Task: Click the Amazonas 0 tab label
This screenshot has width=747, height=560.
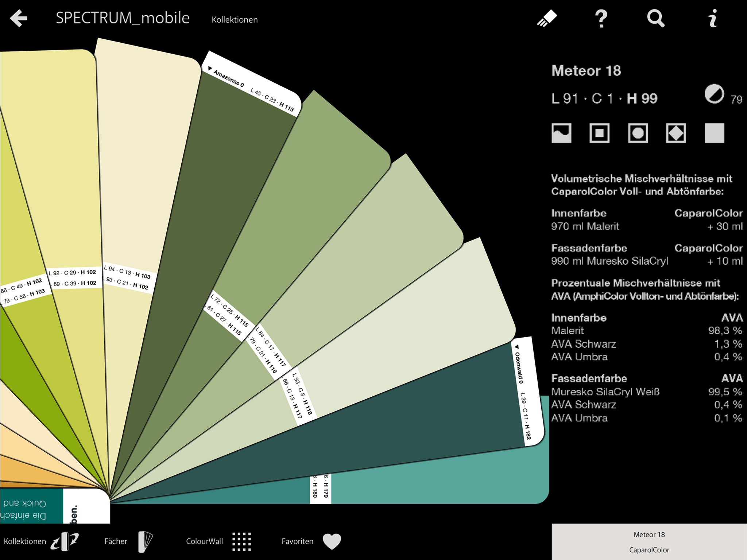Action: click(229, 78)
